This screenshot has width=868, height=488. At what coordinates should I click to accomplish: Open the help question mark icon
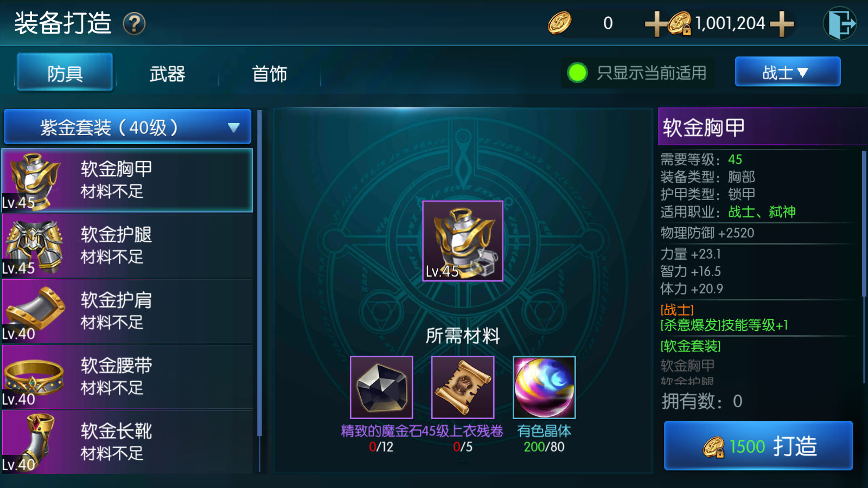[x=134, y=24]
